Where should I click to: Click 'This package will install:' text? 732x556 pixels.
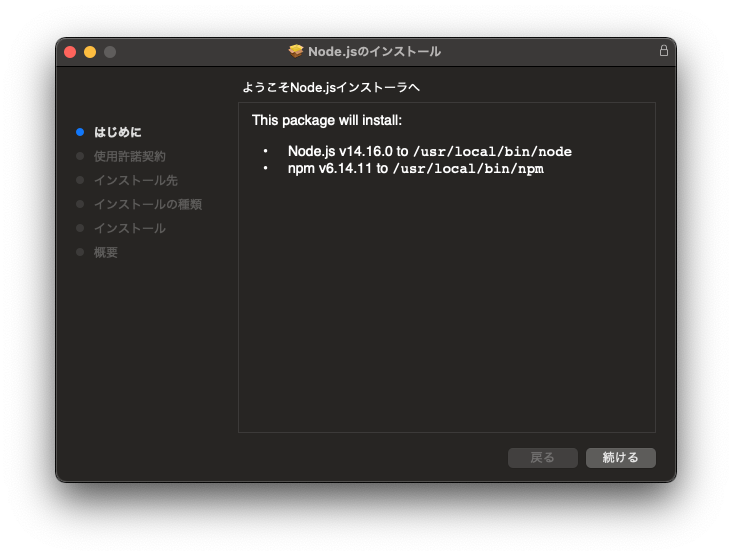[x=327, y=120]
